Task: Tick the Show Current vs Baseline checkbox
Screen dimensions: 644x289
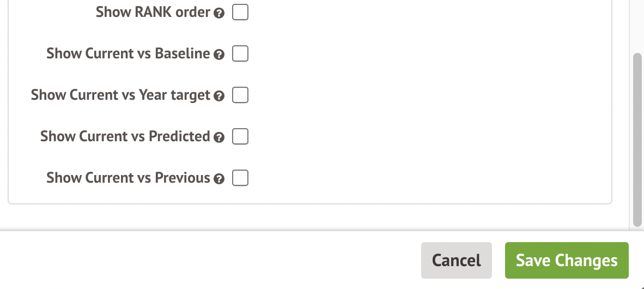Action: 240,53
